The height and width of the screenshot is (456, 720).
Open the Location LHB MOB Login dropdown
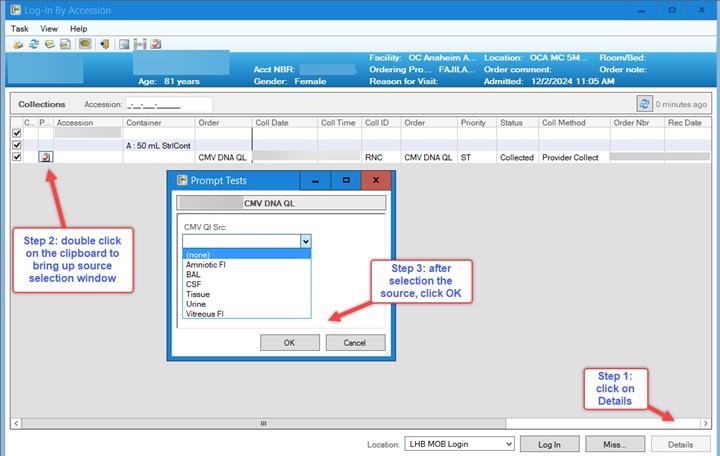(x=508, y=443)
